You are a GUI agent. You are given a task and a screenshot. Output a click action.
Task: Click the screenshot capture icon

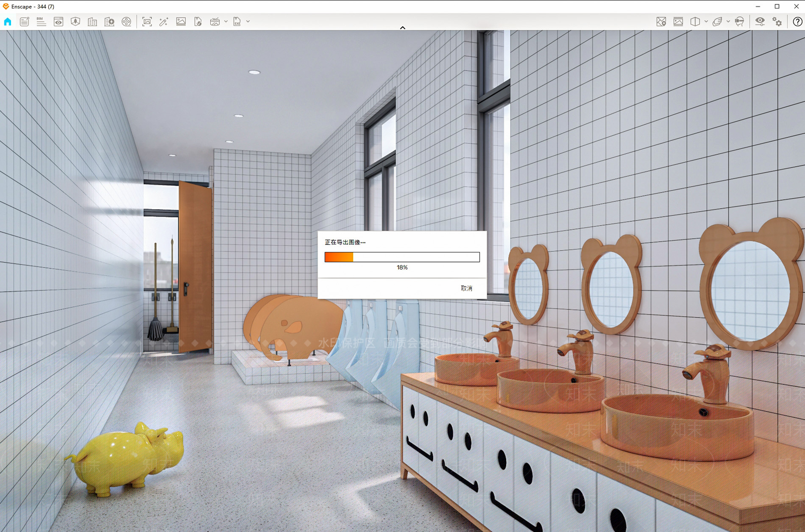[x=147, y=22]
